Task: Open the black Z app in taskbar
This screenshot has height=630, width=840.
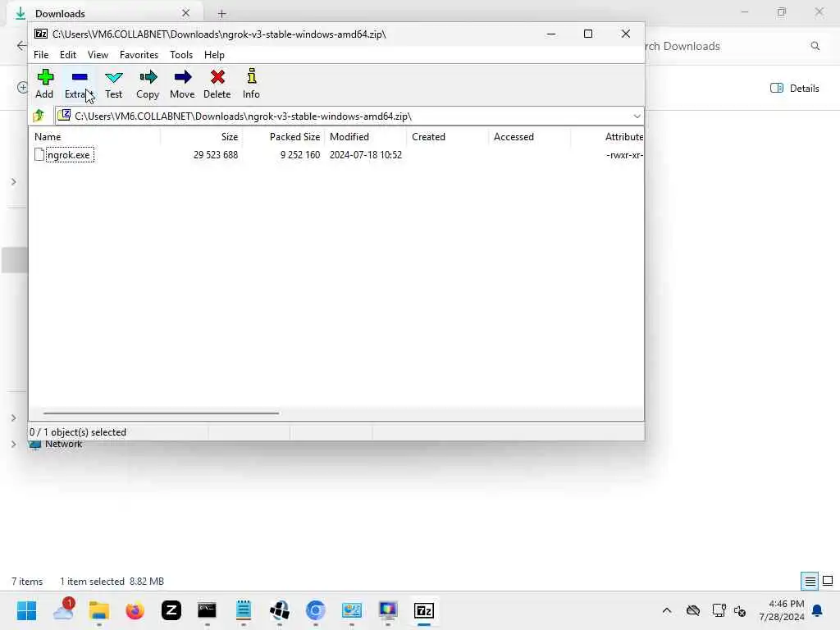Action: pos(171,610)
